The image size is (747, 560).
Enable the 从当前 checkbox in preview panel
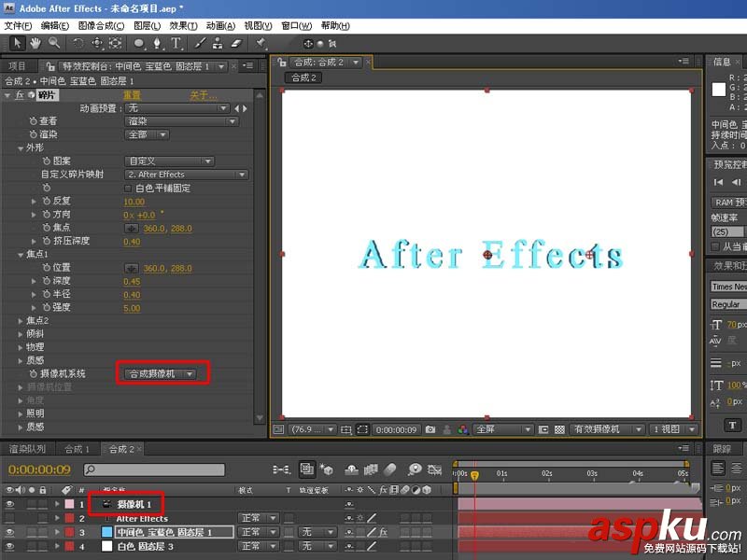(714, 246)
